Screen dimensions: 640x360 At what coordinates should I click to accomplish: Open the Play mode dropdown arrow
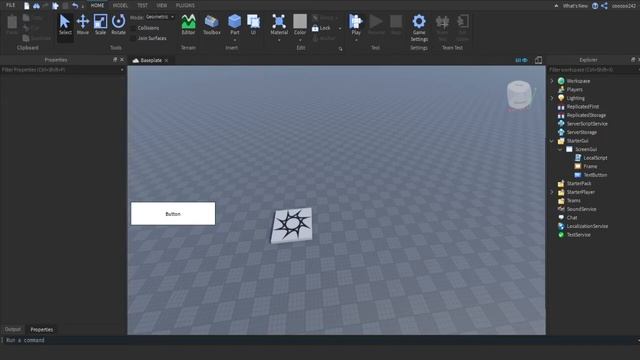(x=356, y=40)
